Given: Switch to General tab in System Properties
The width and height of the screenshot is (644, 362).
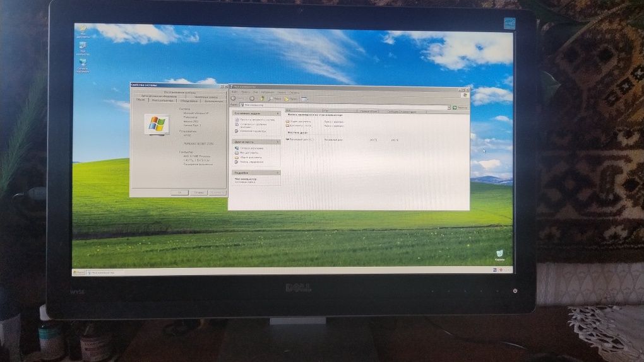Looking at the screenshot, I should (x=140, y=100).
